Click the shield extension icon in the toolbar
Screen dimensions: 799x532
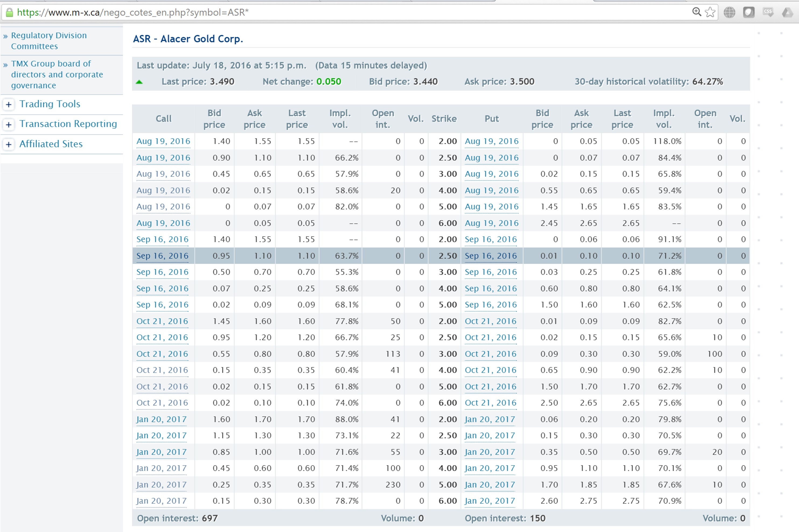[x=748, y=12]
